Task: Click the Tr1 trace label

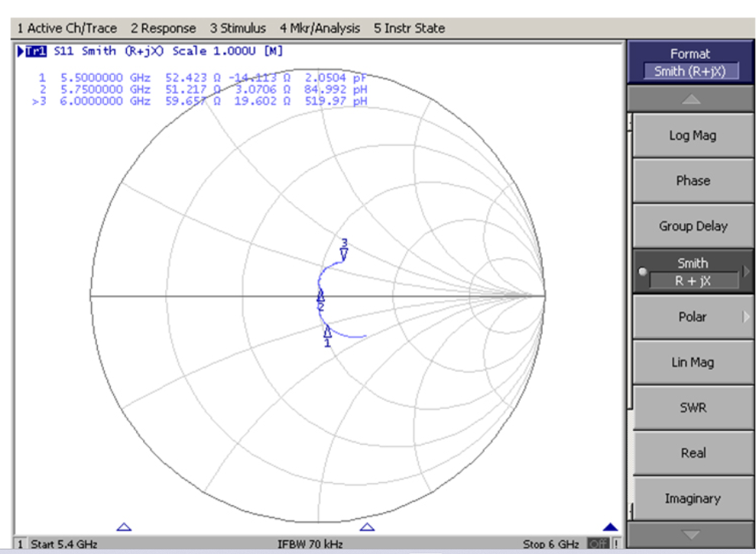Action: (36, 51)
